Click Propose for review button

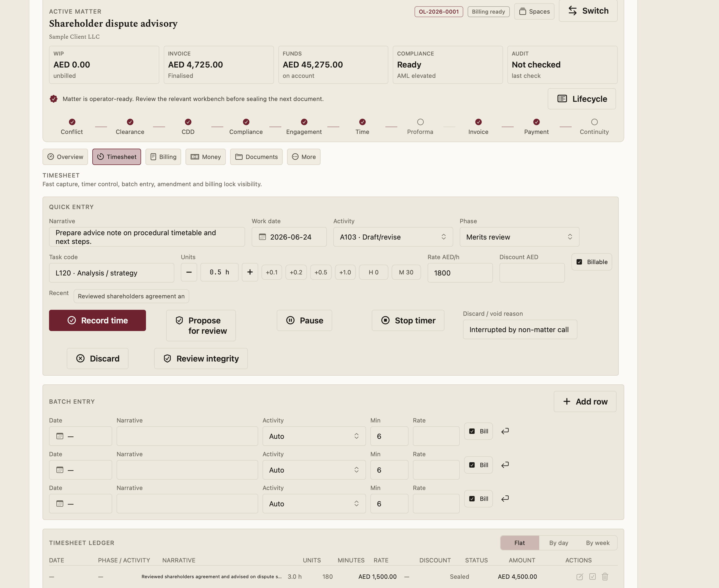pos(201,326)
